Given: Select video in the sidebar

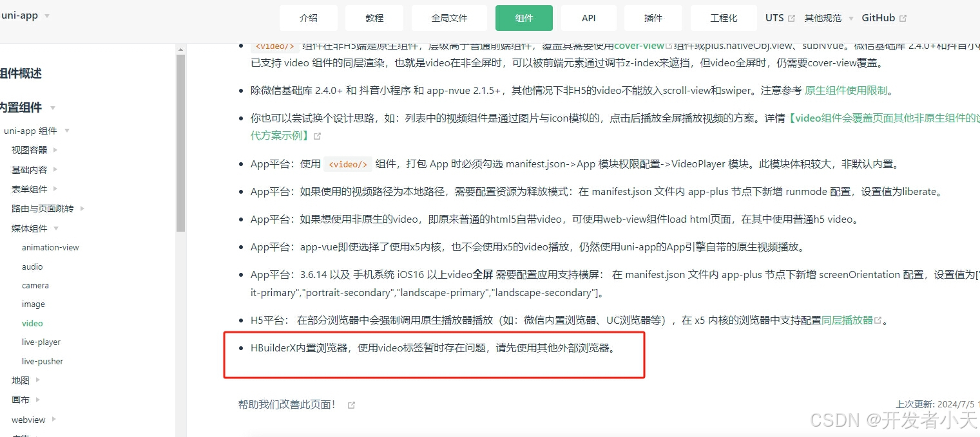Looking at the screenshot, I should click(x=32, y=323).
